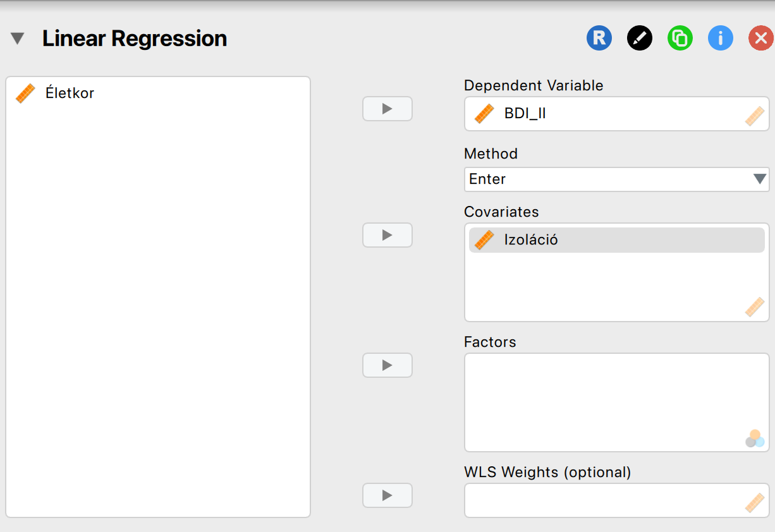Open the blue info help icon
Screen dimensions: 775x532
tap(720, 39)
